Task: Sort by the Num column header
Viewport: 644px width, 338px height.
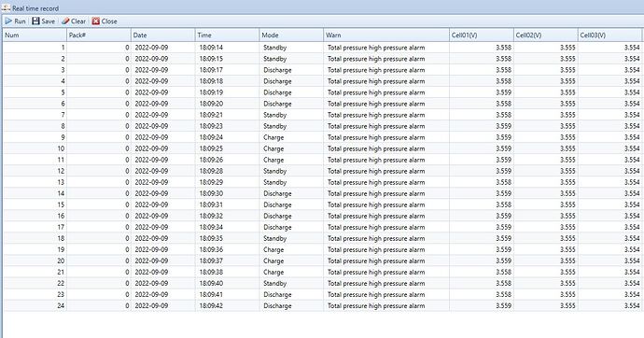Action: coord(35,35)
